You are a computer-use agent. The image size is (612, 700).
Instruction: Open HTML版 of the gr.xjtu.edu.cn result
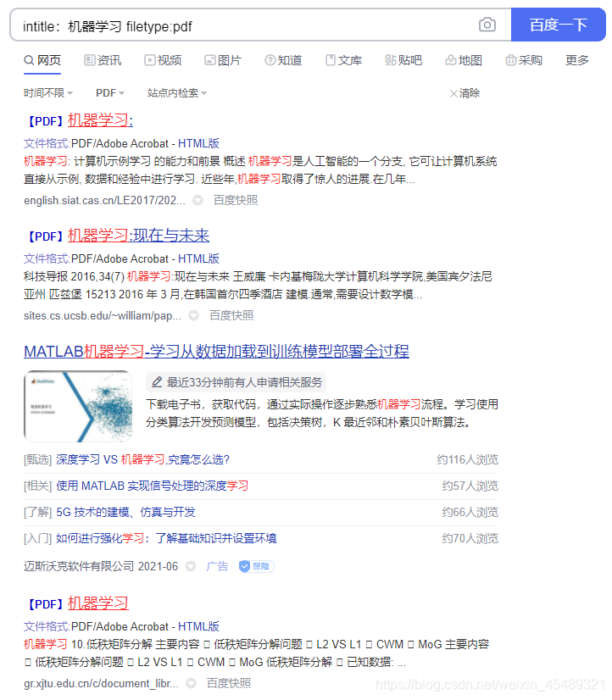coord(198,627)
